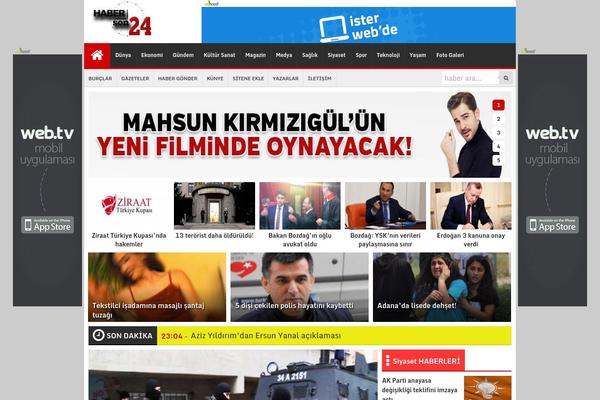Open the Teknoloji category
The image size is (600, 400).
pos(388,55)
